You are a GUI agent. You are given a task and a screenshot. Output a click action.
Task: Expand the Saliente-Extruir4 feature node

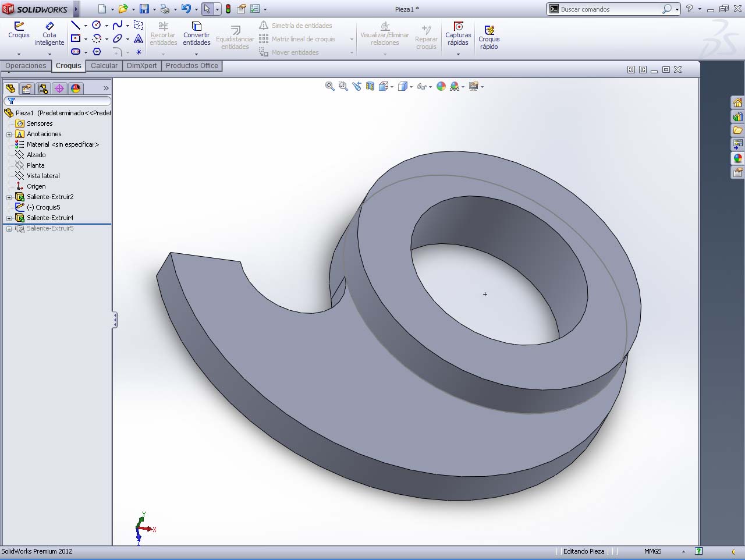9,218
